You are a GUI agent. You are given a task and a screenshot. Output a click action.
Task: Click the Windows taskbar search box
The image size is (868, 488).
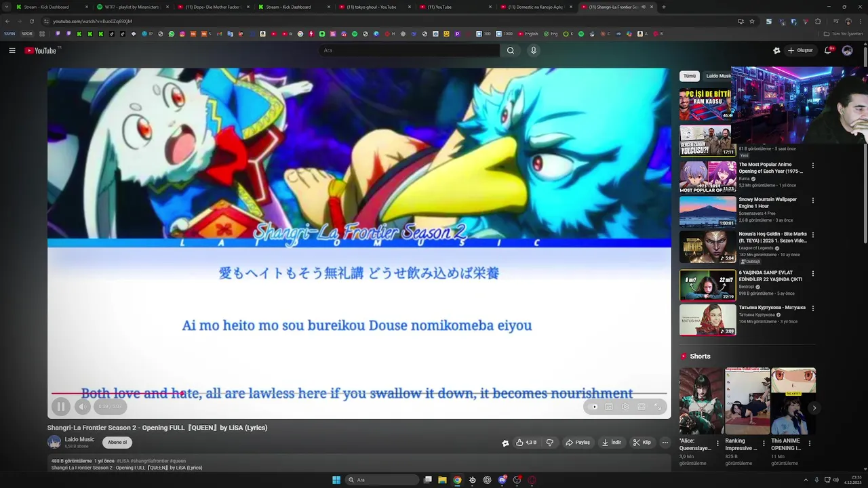pyautogui.click(x=382, y=480)
